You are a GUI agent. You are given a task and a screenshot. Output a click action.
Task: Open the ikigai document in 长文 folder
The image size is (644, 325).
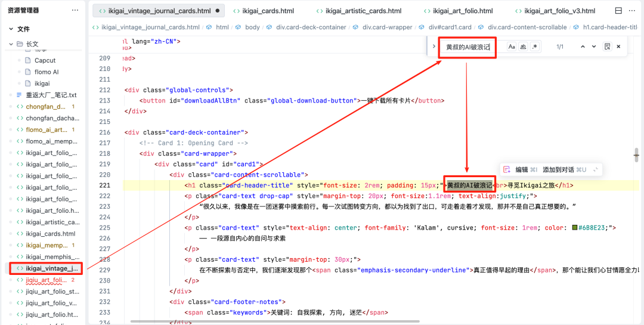coord(42,83)
